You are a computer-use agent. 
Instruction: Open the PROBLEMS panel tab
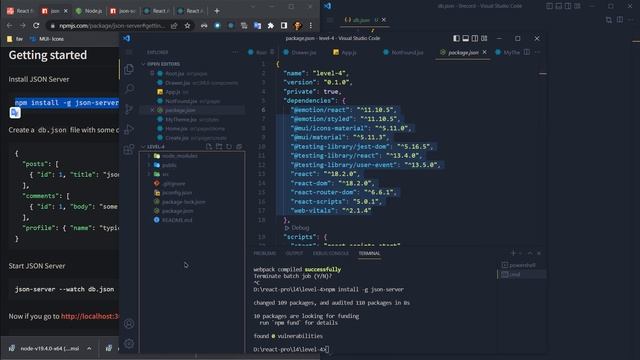pyautogui.click(x=265, y=253)
